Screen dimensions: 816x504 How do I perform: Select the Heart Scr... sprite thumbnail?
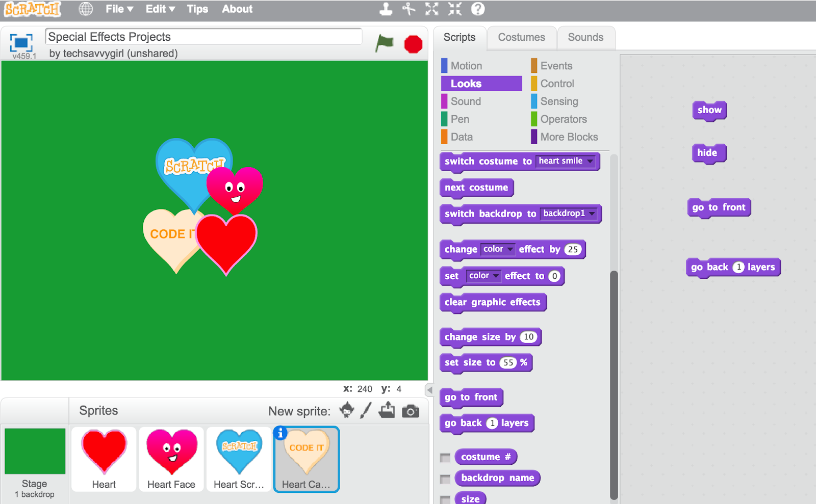[x=239, y=459]
